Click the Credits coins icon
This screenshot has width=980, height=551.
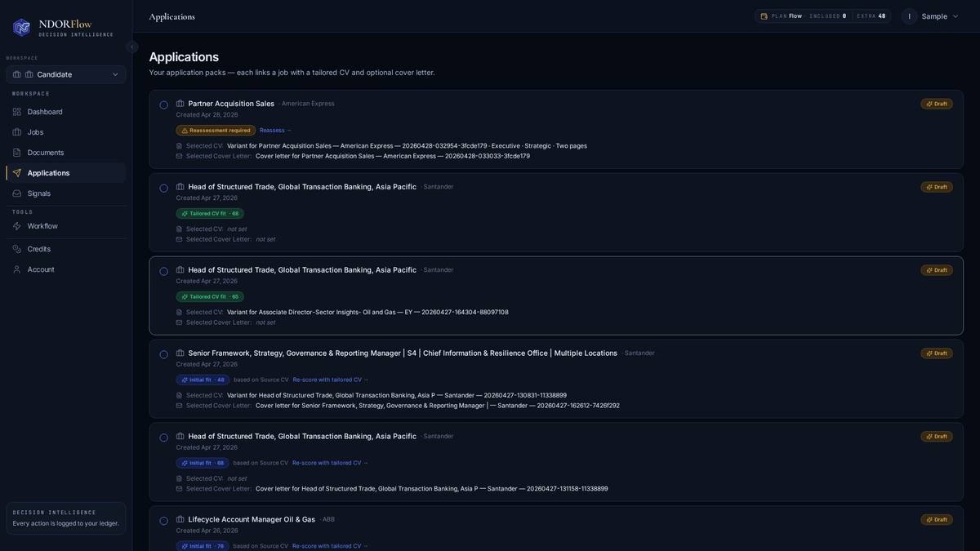click(16, 249)
